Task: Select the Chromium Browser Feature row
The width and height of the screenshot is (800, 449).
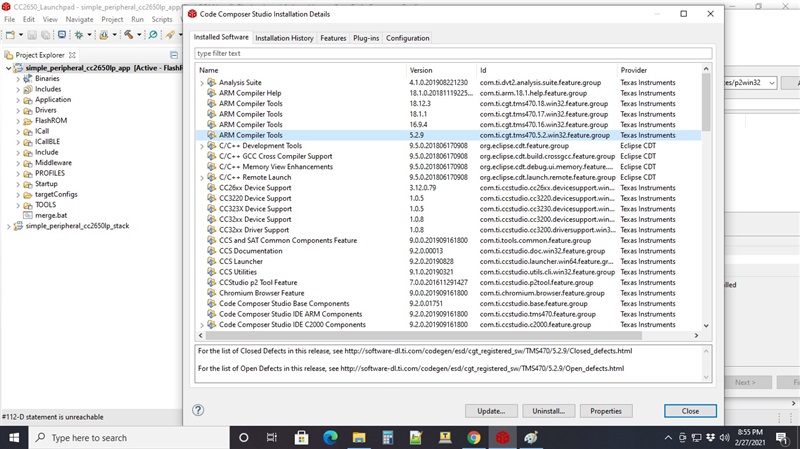Action: coord(448,293)
